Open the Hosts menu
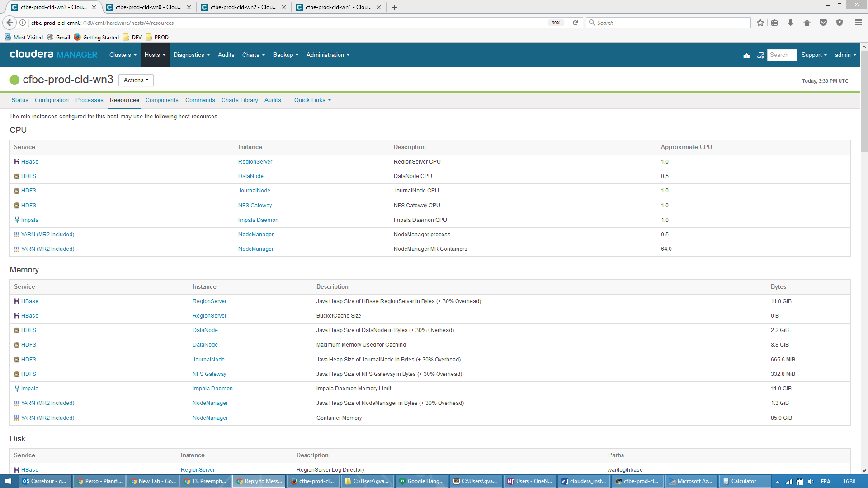 point(154,55)
